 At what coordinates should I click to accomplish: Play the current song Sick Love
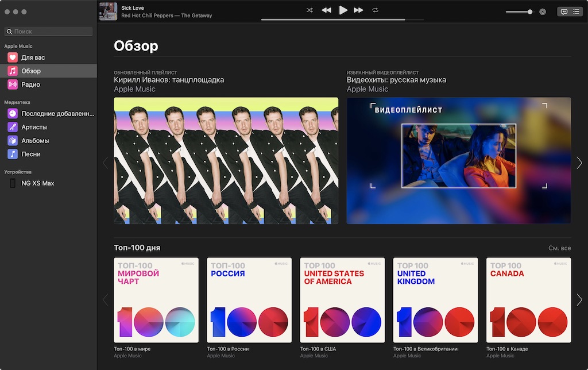pos(343,10)
